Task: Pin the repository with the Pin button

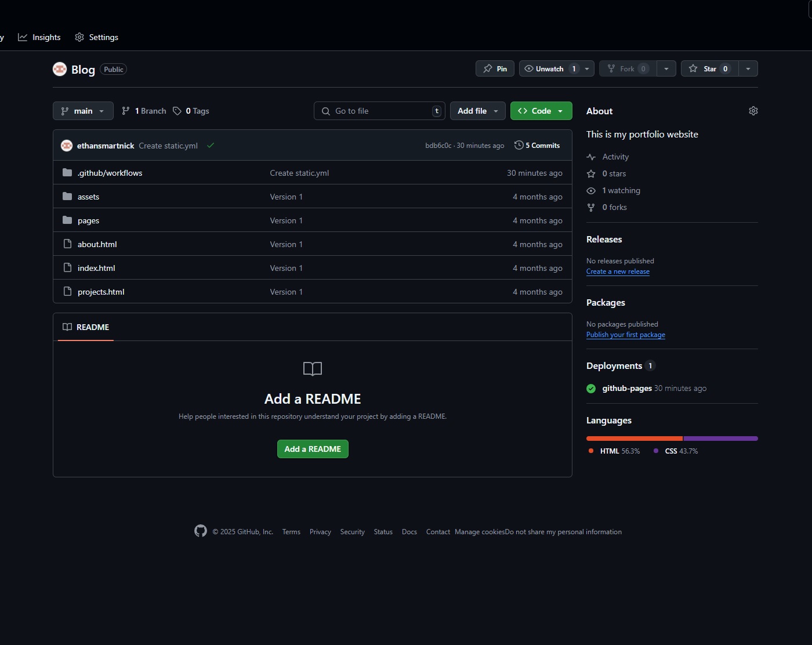Action: 495,68
